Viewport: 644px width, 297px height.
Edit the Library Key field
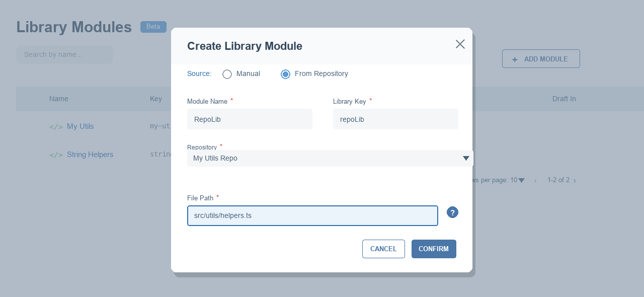395,119
